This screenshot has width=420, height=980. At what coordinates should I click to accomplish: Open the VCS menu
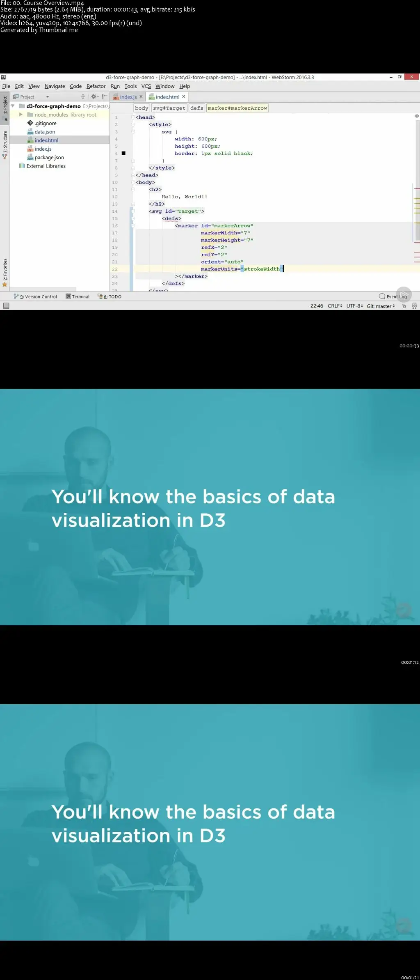coord(146,86)
